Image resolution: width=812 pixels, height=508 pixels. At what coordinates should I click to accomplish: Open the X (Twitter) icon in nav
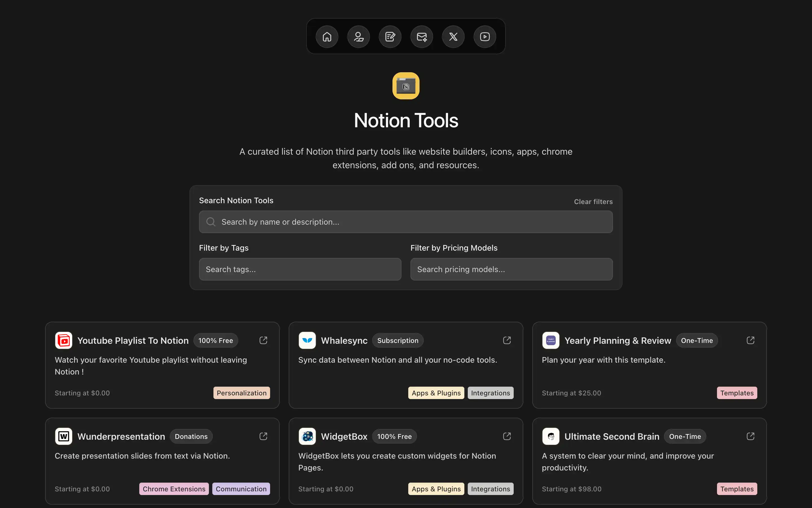[x=453, y=37]
